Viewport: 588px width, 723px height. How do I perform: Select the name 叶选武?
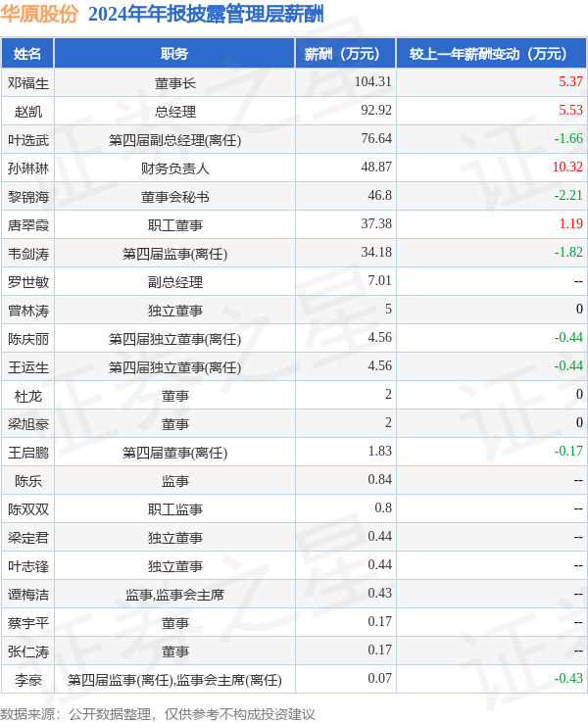(x=28, y=140)
